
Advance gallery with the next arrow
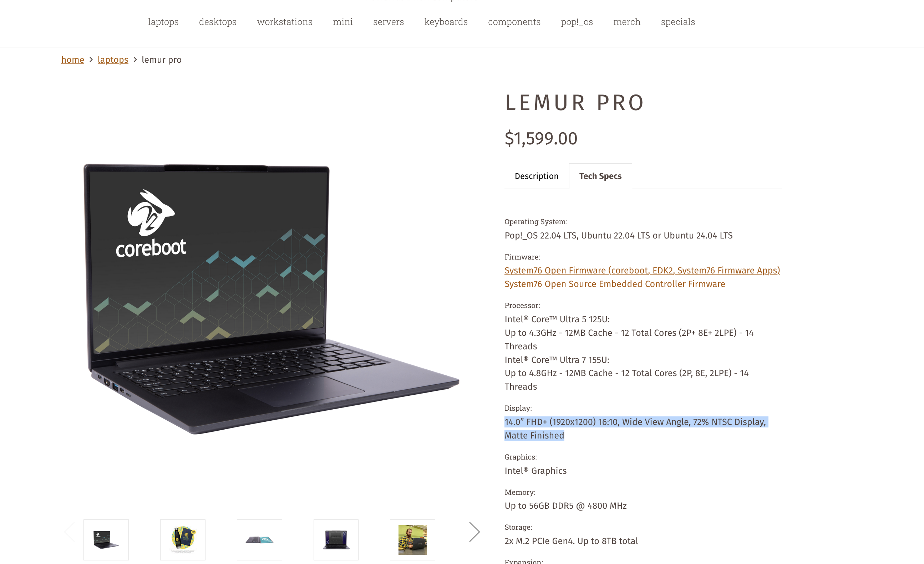(x=474, y=532)
